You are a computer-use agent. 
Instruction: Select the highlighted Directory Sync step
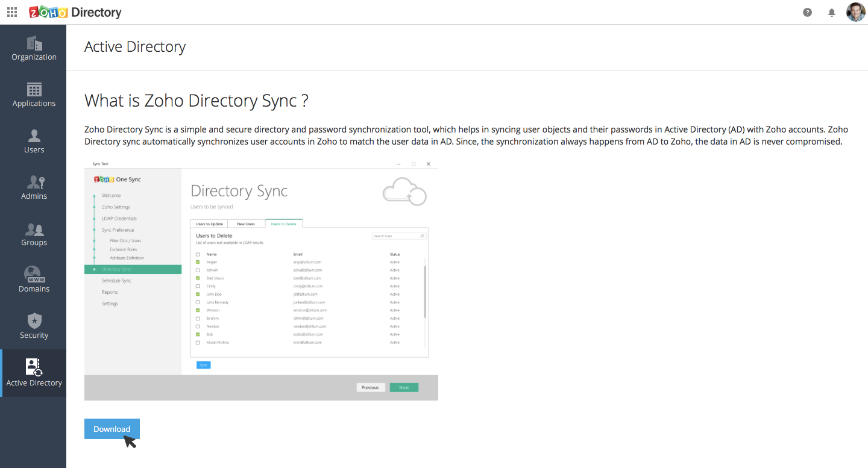click(x=133, y=269)
